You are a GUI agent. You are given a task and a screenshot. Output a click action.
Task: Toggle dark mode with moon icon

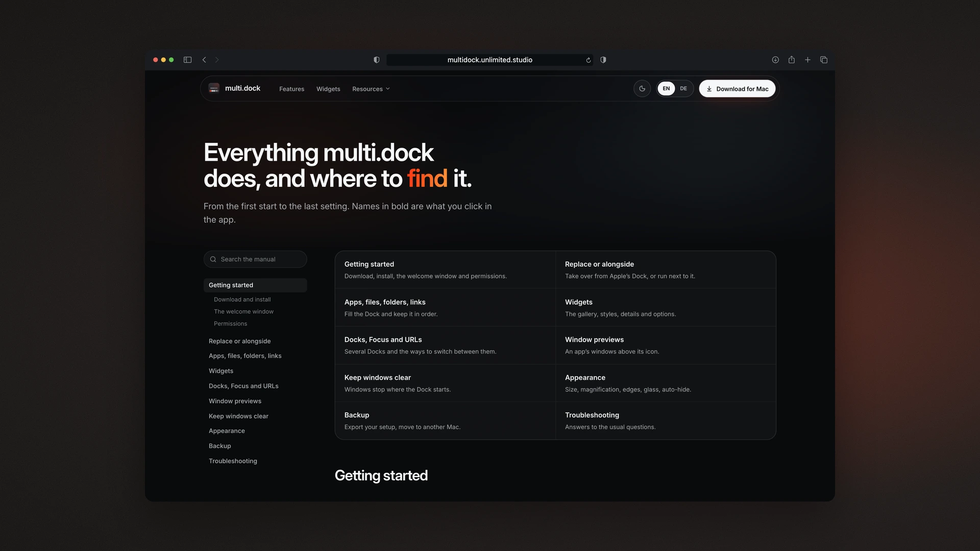(642, 88)
